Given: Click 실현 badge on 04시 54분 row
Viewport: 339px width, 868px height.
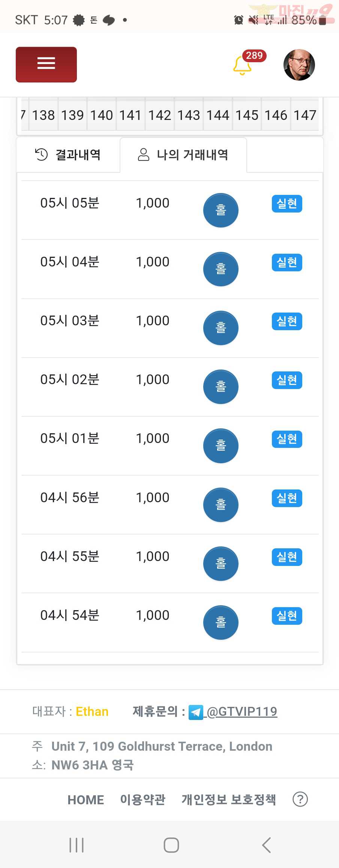Looking at the screenshot, I should pos(287,616).
